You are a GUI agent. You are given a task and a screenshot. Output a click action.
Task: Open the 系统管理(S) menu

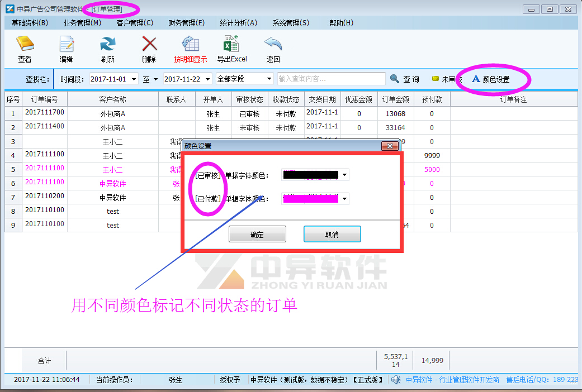(291, 23)
